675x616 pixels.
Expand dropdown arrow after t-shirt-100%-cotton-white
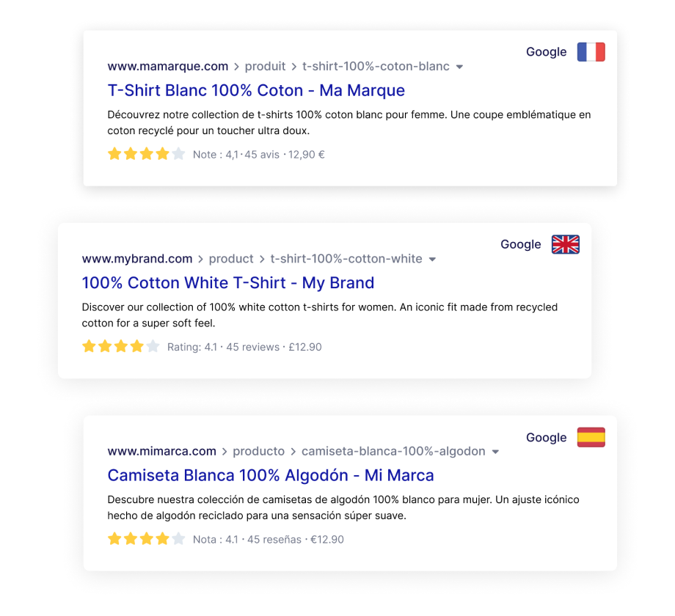pyautogui.click(x=432, y=260)
